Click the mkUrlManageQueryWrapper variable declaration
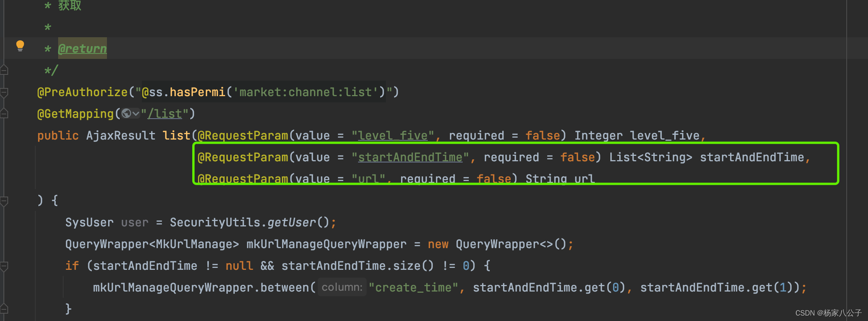868x321 pixels. point(326,244)
